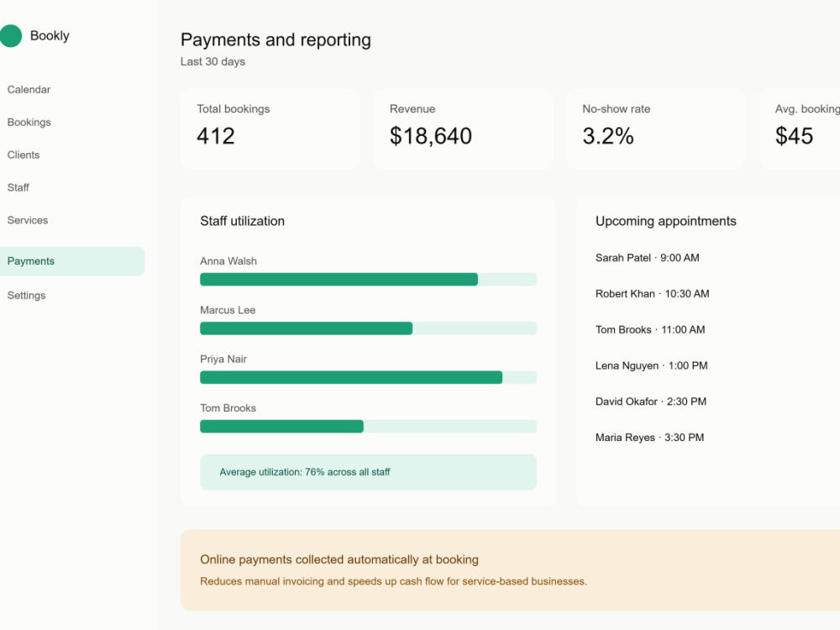Screen dimensions: 840x630
Task: Click the Avg. booking $45 card
Action: 800,129
